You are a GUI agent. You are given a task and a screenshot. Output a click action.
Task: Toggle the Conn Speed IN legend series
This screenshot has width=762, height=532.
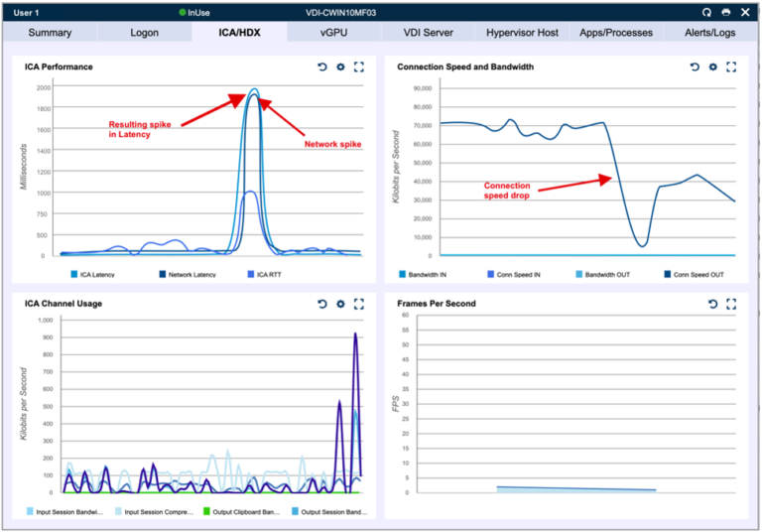pyautogui.click(x=514, y=274)
